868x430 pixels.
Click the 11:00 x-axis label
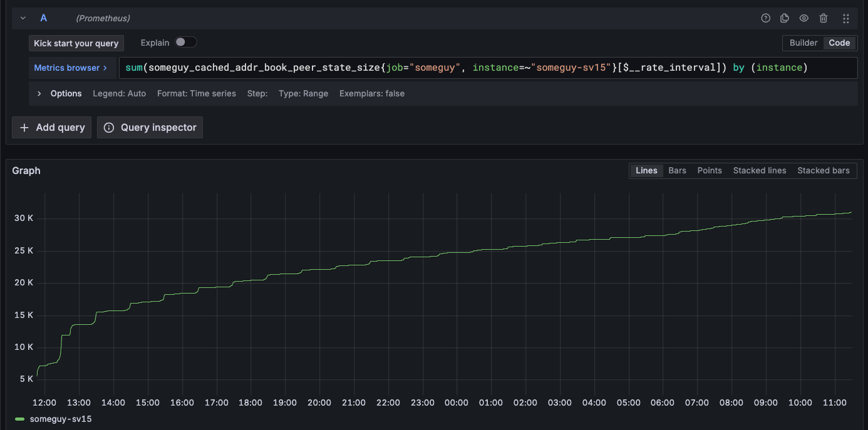tap(834, 402)
